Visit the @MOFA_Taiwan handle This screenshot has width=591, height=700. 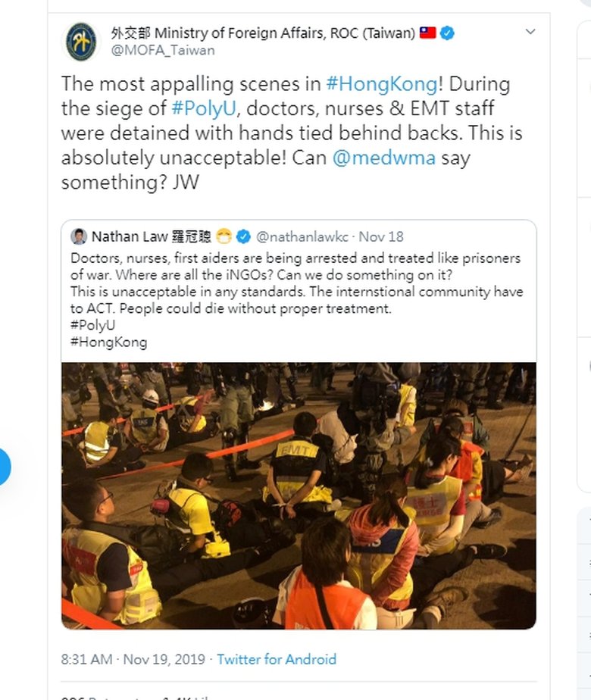[x=163, y=51]
